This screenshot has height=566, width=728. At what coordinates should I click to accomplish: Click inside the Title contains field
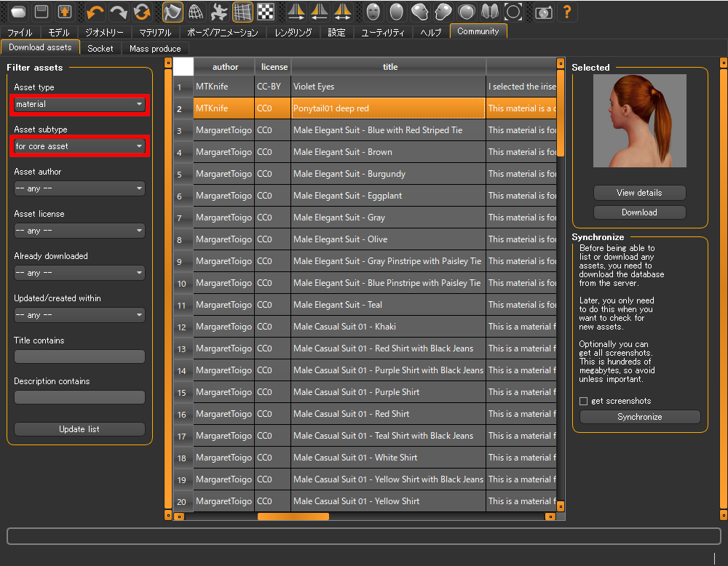pyautogui.click(x=79, y=356)
